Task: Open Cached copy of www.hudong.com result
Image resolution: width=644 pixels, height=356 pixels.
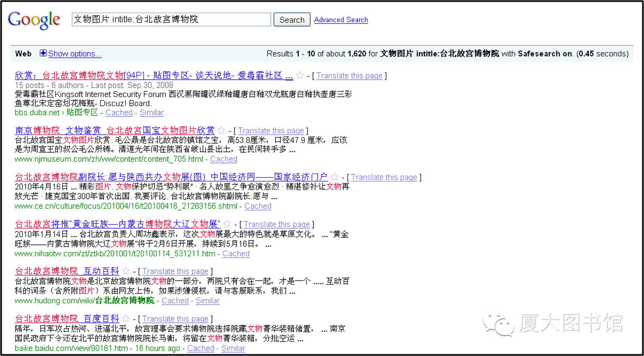Action: tap(175, 301)
